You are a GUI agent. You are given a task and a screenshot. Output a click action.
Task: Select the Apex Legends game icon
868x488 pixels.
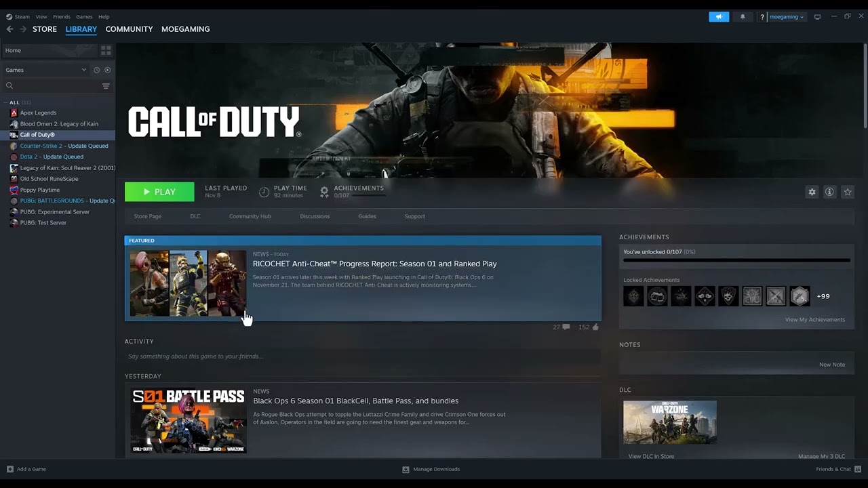pyautogui.click(x=14, y=113)
